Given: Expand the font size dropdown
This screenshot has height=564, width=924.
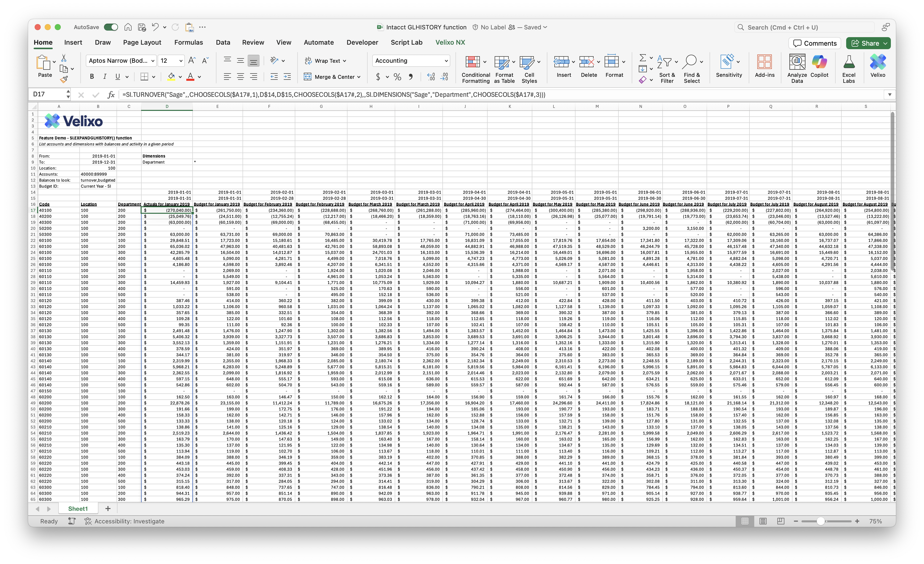Looking at the screenshot, I should [x=181, y=61].
